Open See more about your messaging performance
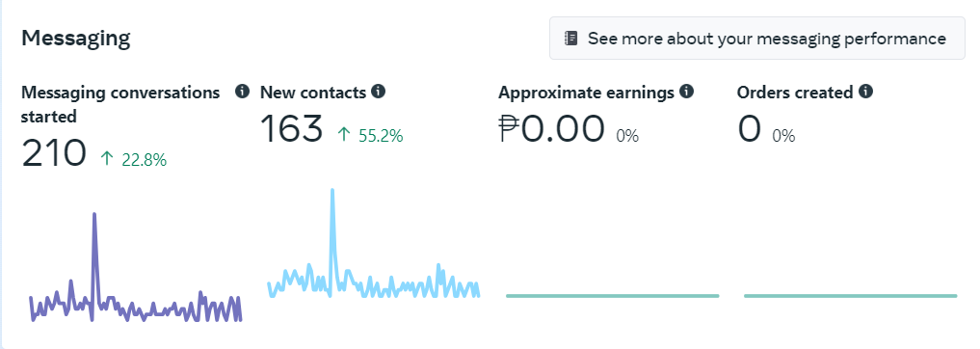Viewport: 980px width, 349px height. click(756, 39)
